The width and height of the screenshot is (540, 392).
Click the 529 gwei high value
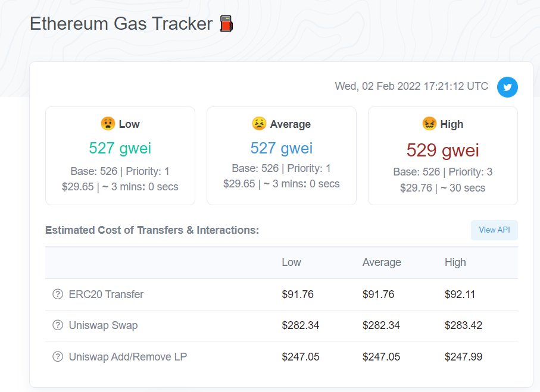click(442, 150)
